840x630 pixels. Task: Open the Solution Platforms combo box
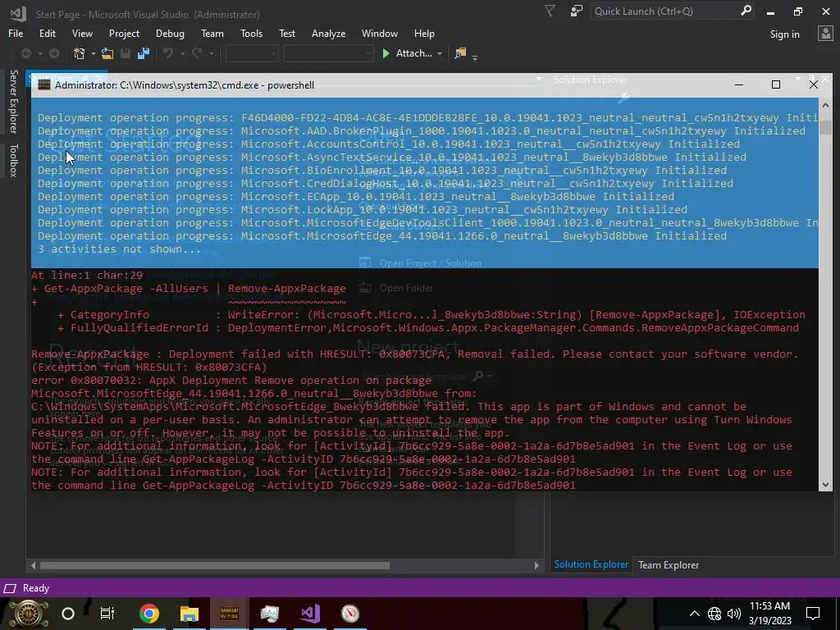tap(328, 53)
